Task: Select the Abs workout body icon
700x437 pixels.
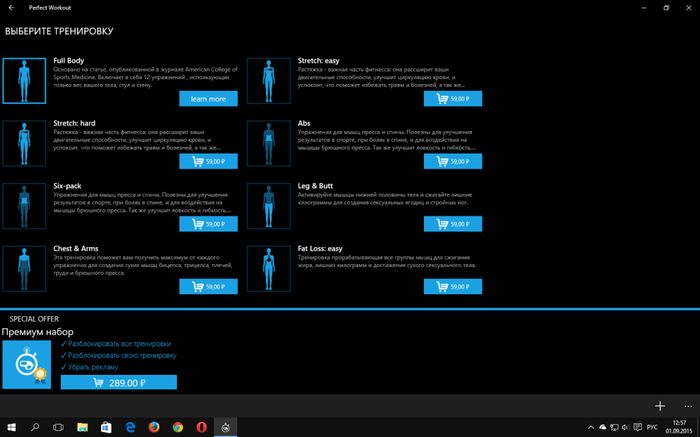Action: pyautogui.click(x=269, y=143)
